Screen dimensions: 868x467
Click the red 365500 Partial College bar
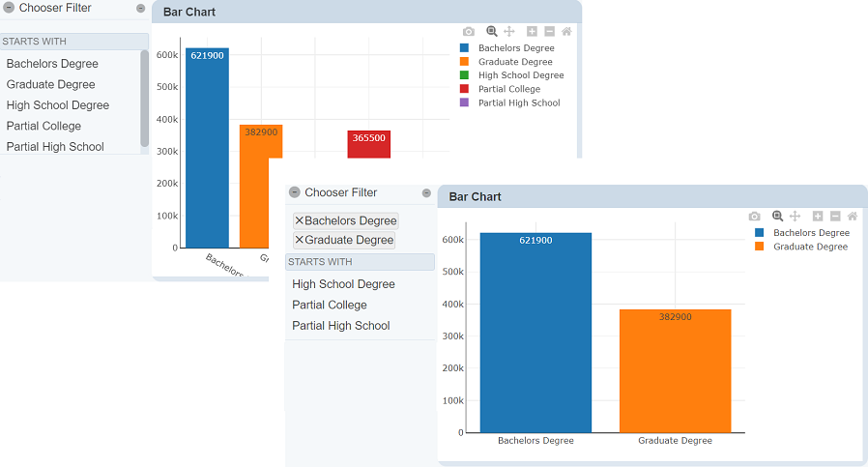coord(368,145)
